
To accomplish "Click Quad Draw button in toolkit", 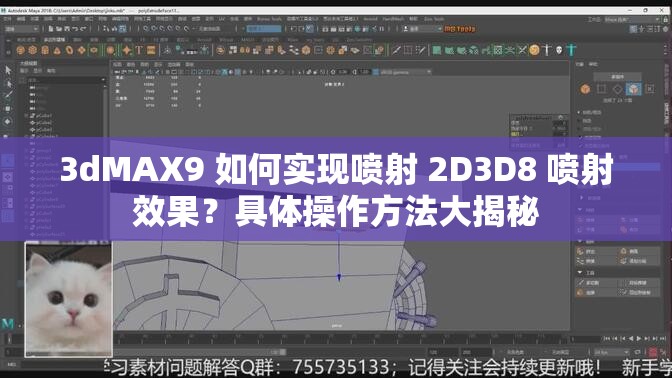I will click(639, 292).
